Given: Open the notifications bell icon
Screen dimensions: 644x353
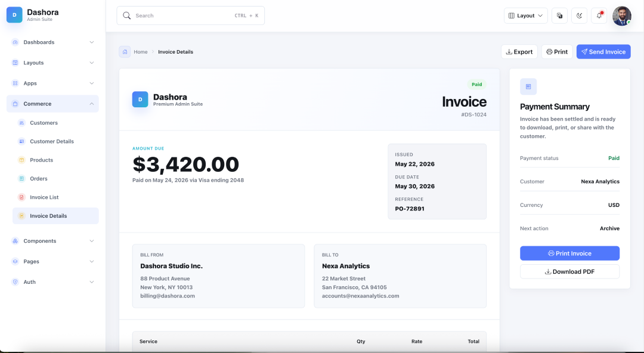Looking at the screenshot, I should pos(599,16).
